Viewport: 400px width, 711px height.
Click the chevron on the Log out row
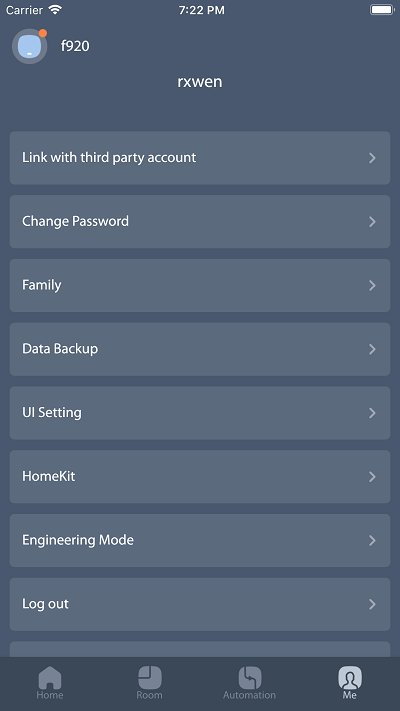[x=372, y=604]
